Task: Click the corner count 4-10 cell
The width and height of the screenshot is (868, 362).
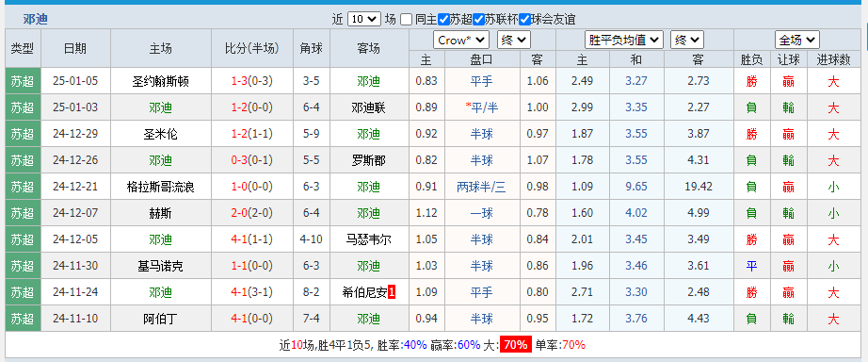Action: pyautogui.click(x=311, y=239)
